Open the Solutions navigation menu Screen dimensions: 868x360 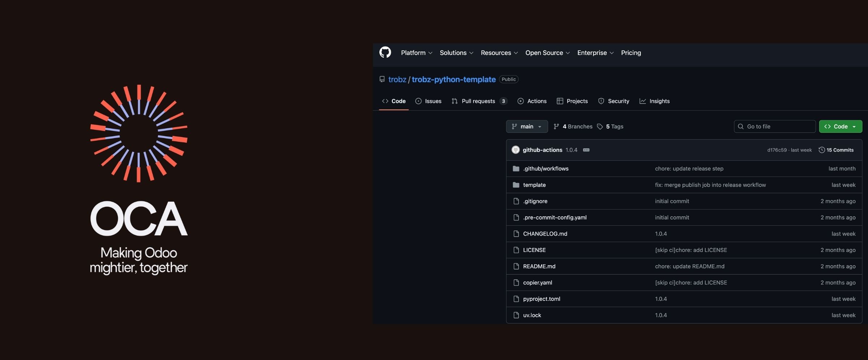(x=456, y=53)
